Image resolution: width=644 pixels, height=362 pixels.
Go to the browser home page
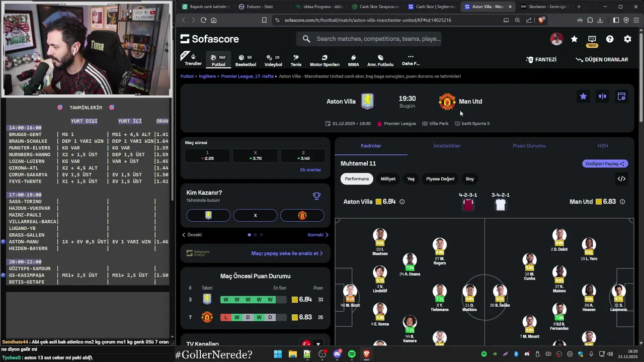coord(214,20)
